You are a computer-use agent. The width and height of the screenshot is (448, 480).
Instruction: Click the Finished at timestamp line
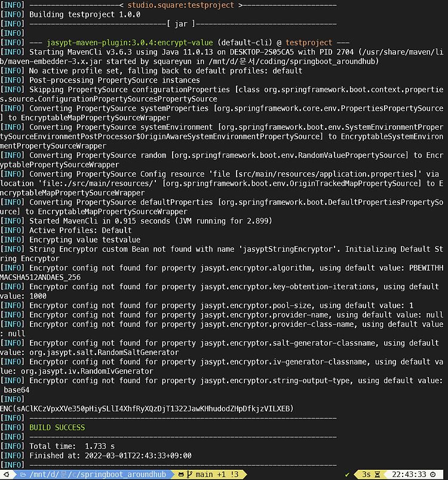tap(110, 455)
